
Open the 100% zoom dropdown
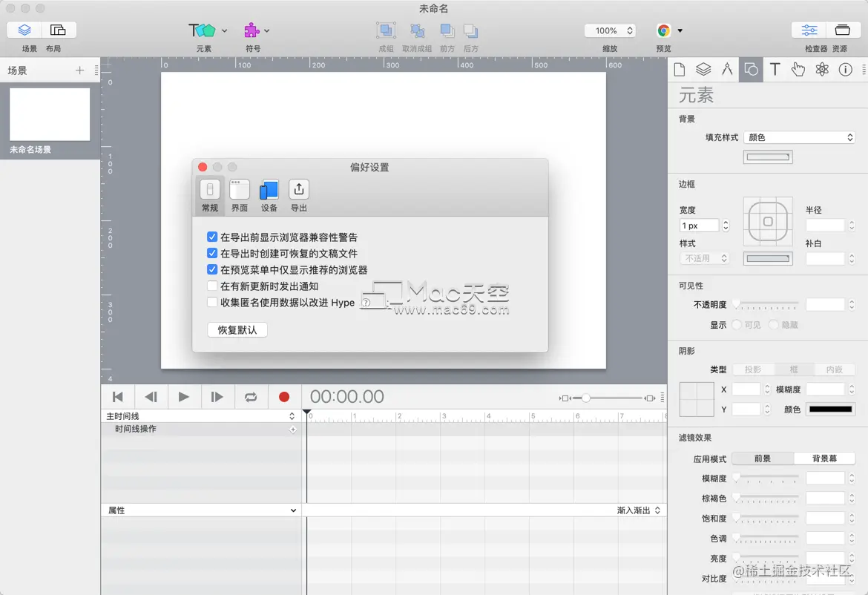(610, 30)
